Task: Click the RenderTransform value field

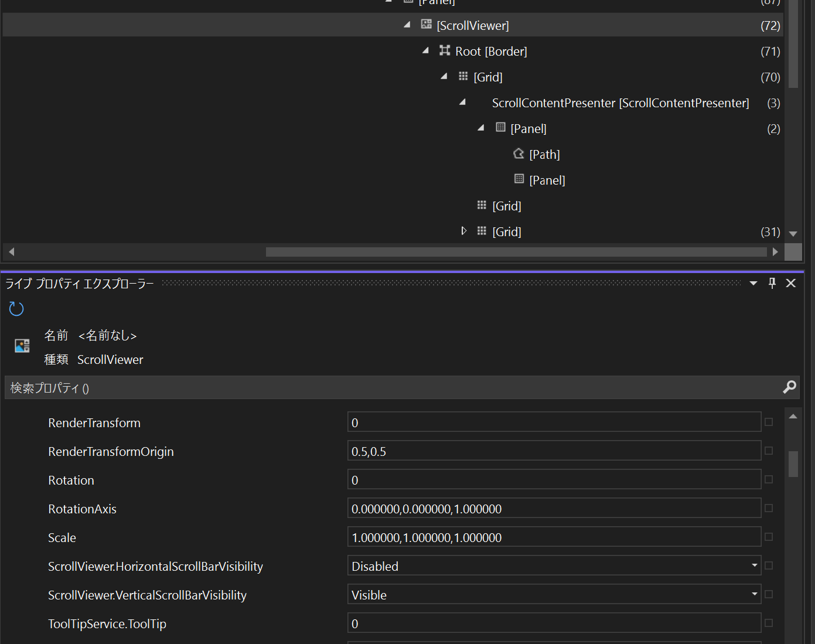Action: click(x=554, y=422)
